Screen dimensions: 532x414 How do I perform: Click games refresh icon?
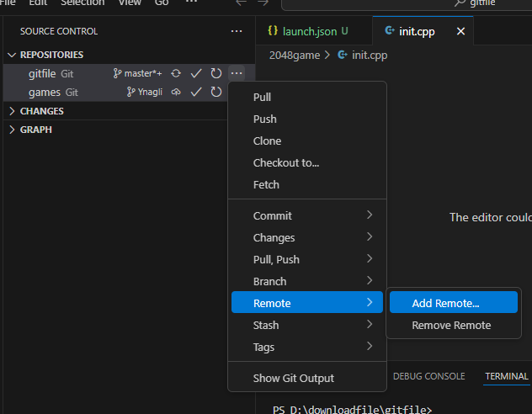(216, 92)
